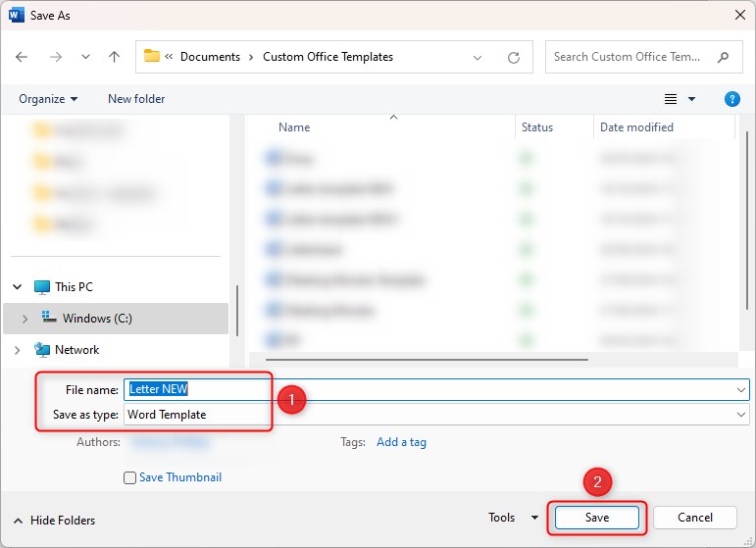Sort by the Status column header

[537, 127]
